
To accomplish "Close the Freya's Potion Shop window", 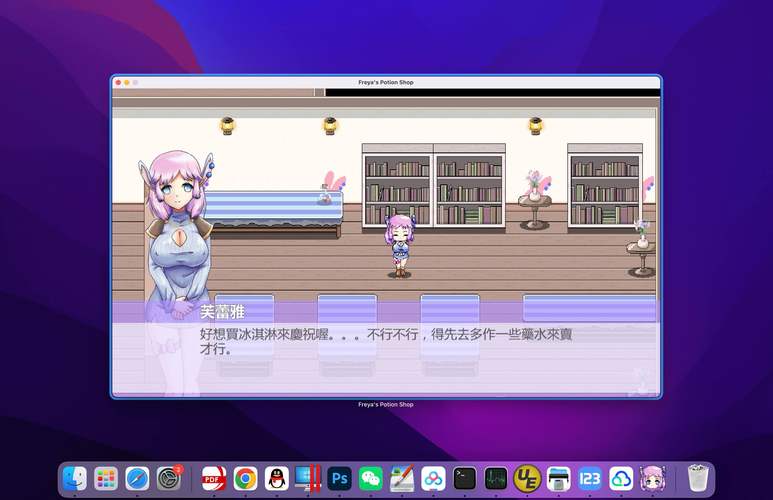I will [118, 82].
